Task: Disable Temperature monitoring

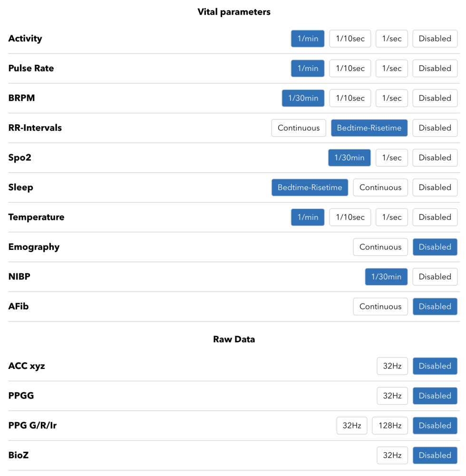Action: (x=435, y=217)
